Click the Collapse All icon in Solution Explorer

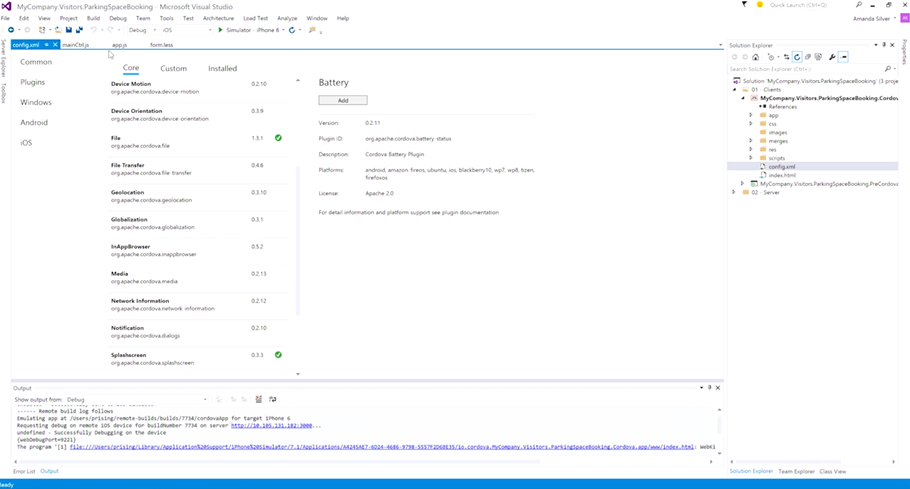pyautogui.click(x=807, y=57)
